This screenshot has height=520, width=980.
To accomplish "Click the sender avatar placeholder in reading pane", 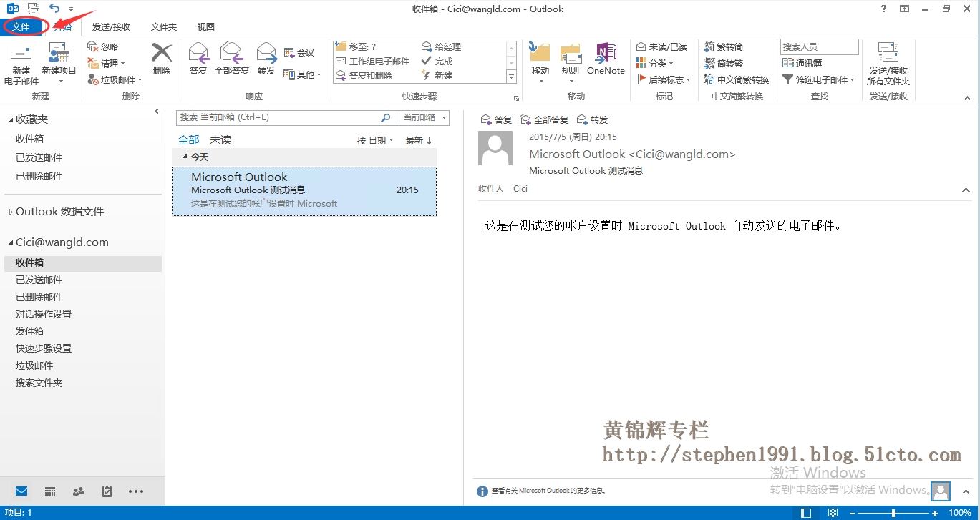I will [495, 148].
